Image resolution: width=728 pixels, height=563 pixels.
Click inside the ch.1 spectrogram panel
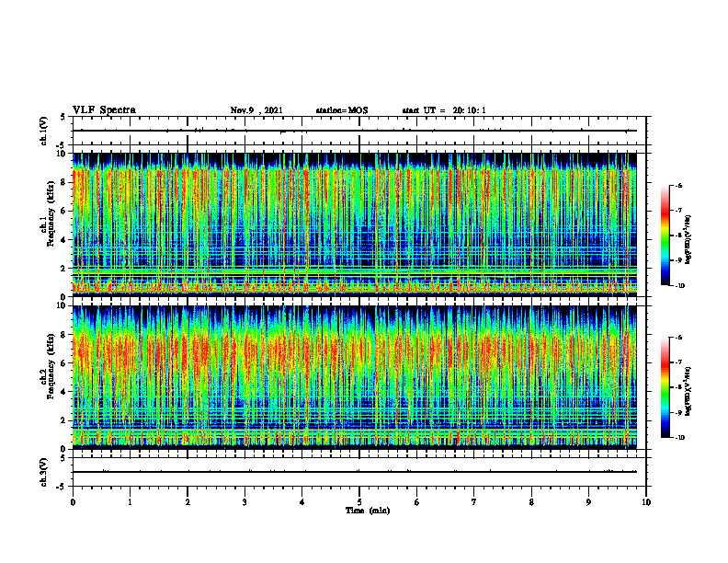point(355,224)
